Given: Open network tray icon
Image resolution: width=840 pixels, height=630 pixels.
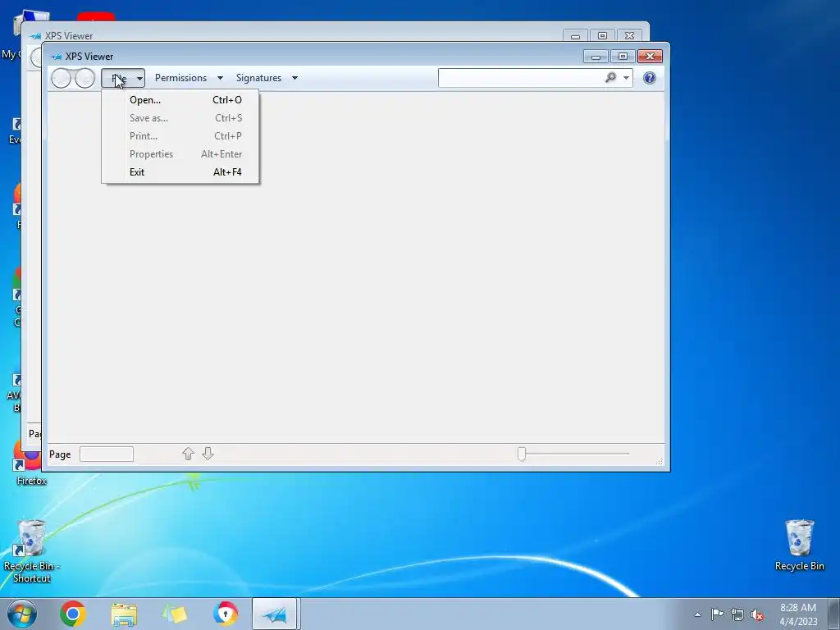Looking at the screenshot, I should [737, 614].
